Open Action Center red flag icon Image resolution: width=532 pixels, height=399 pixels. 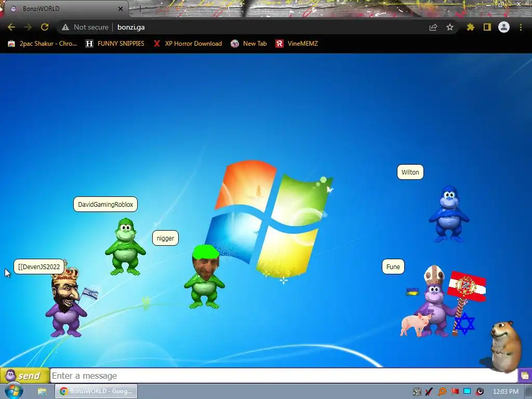click(455, 392)
